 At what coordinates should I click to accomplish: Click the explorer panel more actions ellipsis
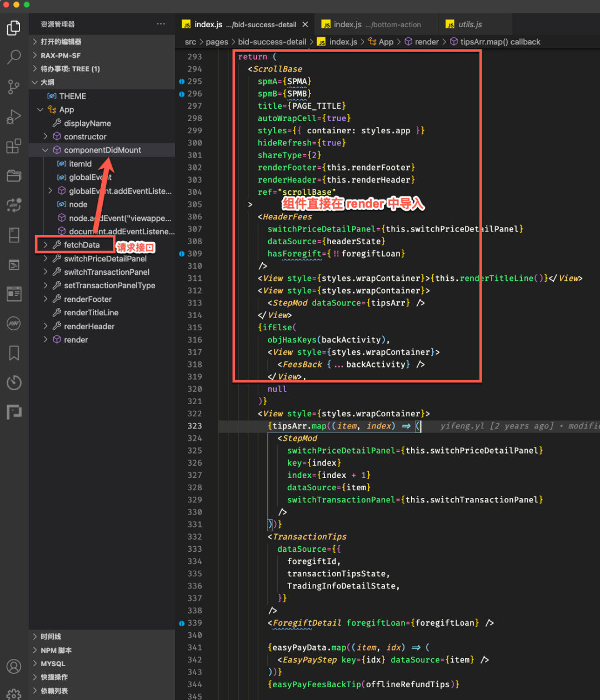[x=161, y=24]
